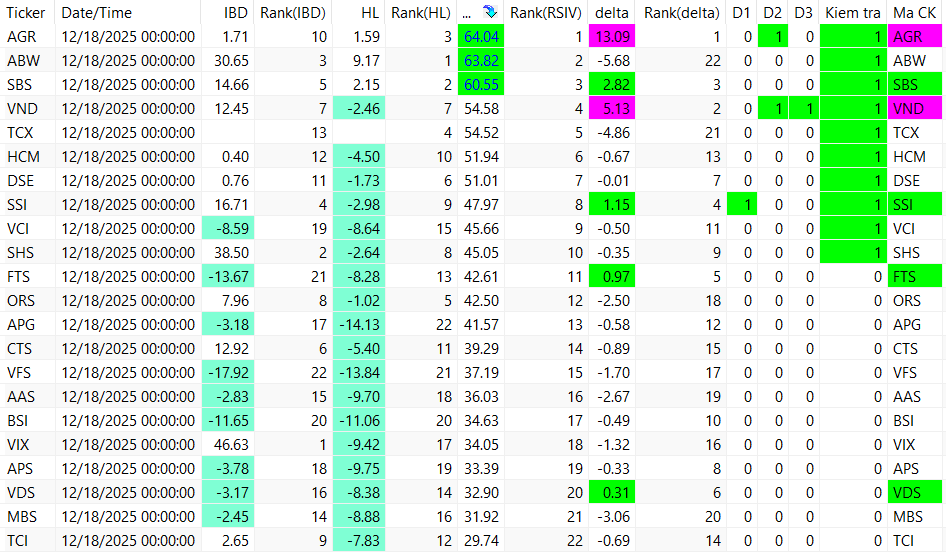
Task: Select VIX in the Ticker column
Action: tap(18, 445)
